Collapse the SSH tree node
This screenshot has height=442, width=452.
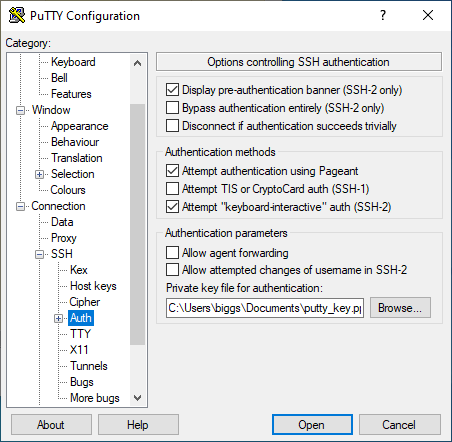(x=39, y=254)
